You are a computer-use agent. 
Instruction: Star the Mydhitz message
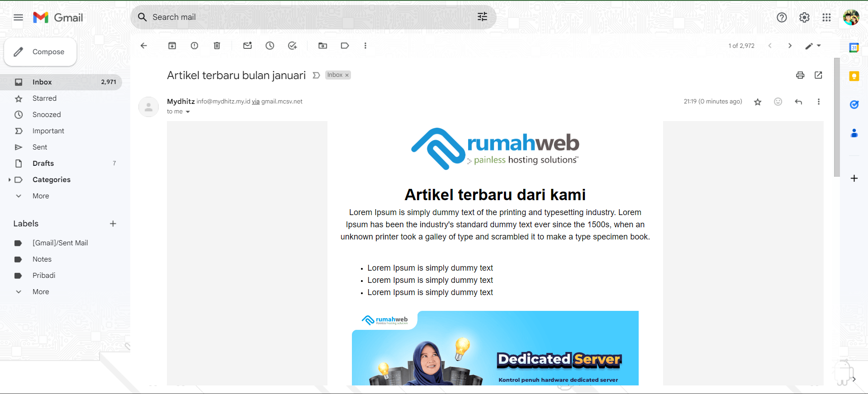coord(758,102)
